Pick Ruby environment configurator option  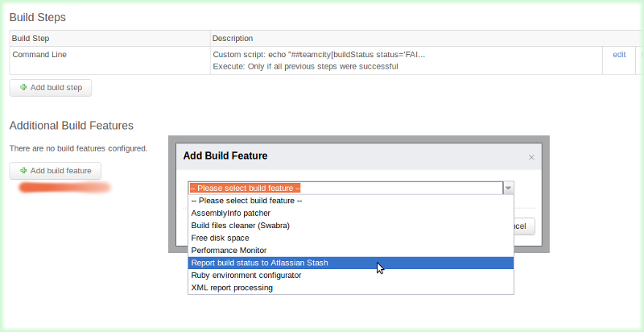point(246,275)
